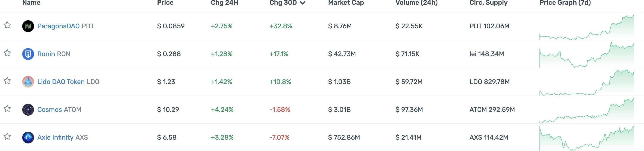Image resolution: width=644 pixels, height=151 pixels.
Task: Open the Cosmos ATOM coin page
Action: click(49, 110)
